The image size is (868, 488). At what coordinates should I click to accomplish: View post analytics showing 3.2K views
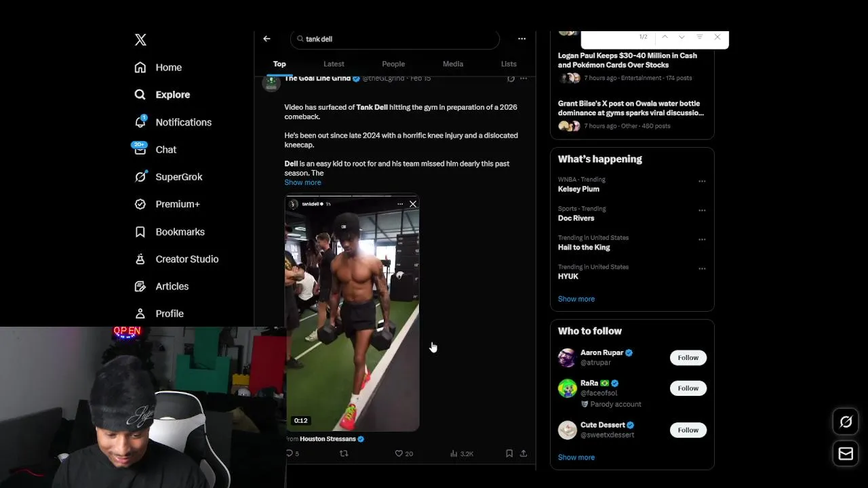coord(462,453)
